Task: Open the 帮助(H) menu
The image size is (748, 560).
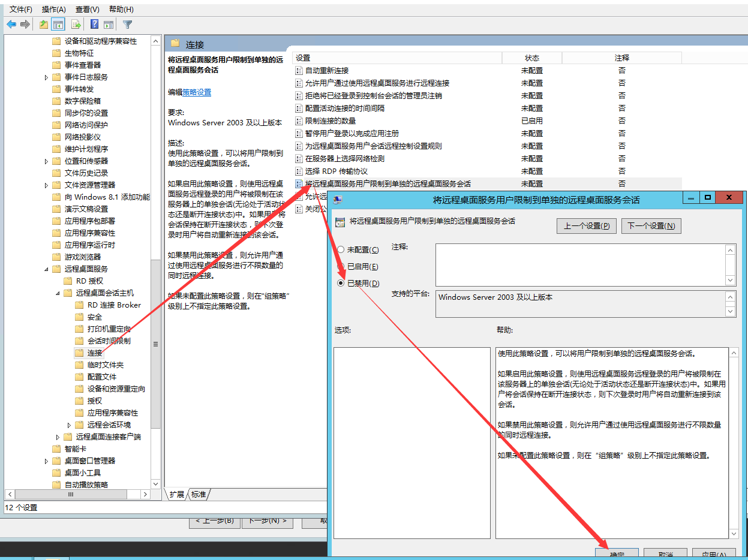Action: tap(122, 10)
